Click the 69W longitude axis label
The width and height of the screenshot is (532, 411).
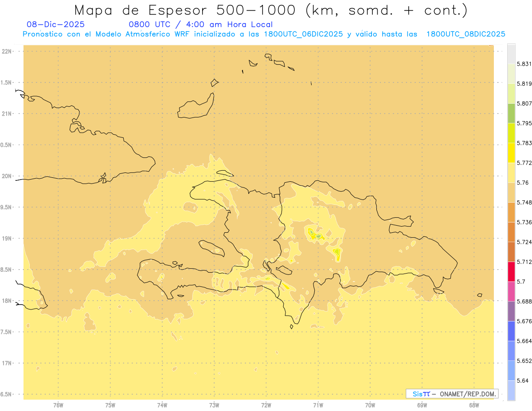pos(422,405)
